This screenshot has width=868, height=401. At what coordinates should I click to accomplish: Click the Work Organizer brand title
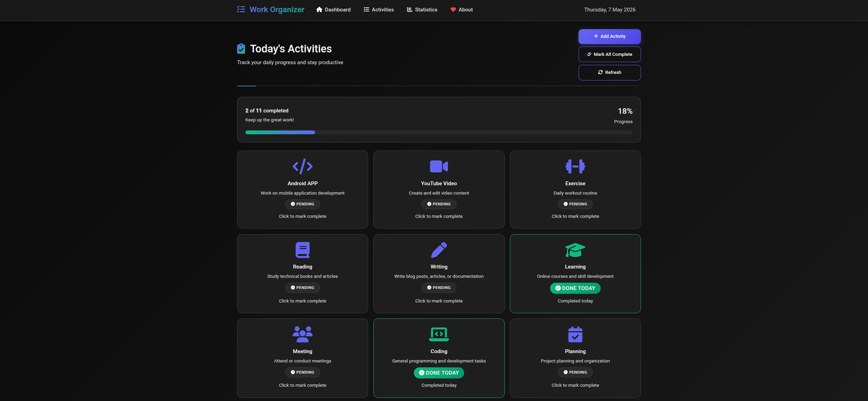point(277,9)
